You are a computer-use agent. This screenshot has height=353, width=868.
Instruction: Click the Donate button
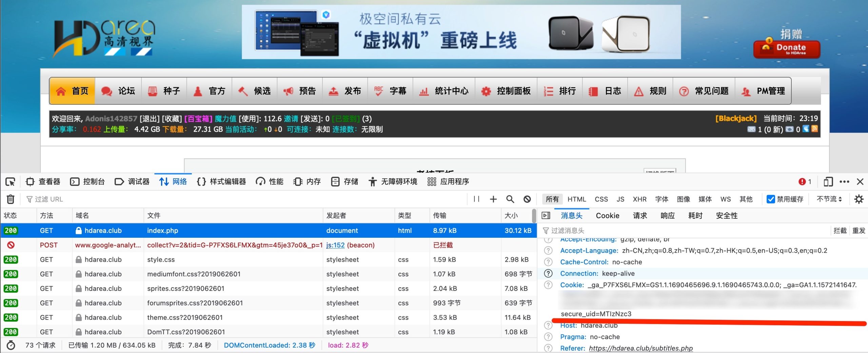[x=786, y=50]
